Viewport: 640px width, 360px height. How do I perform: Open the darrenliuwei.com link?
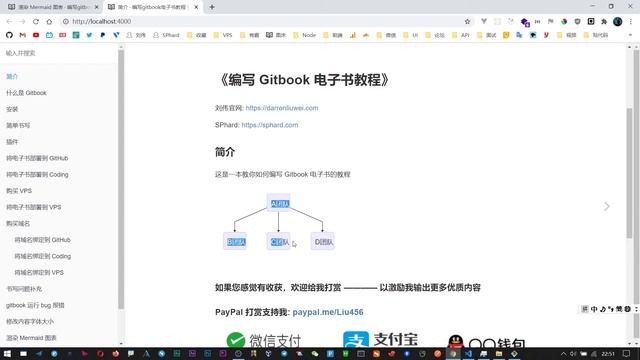pyautogui.click(x=282, y=108)
